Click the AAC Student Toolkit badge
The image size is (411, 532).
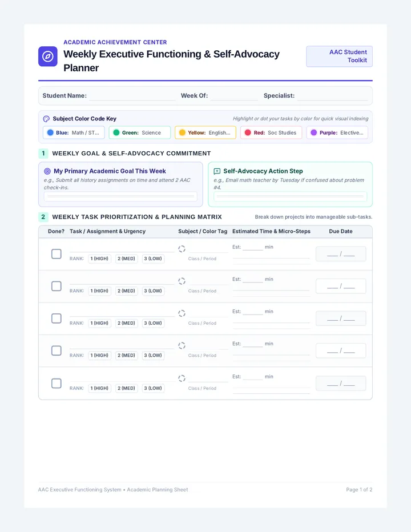(340, 57)
